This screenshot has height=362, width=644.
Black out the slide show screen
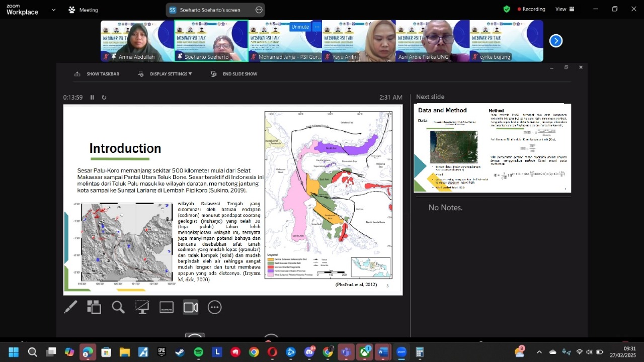(142, 307)
